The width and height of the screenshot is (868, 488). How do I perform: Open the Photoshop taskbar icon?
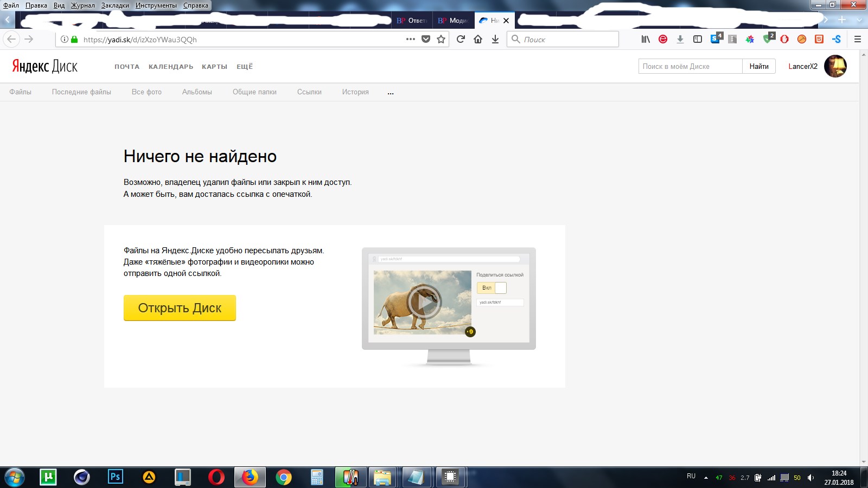coord(115,477)
